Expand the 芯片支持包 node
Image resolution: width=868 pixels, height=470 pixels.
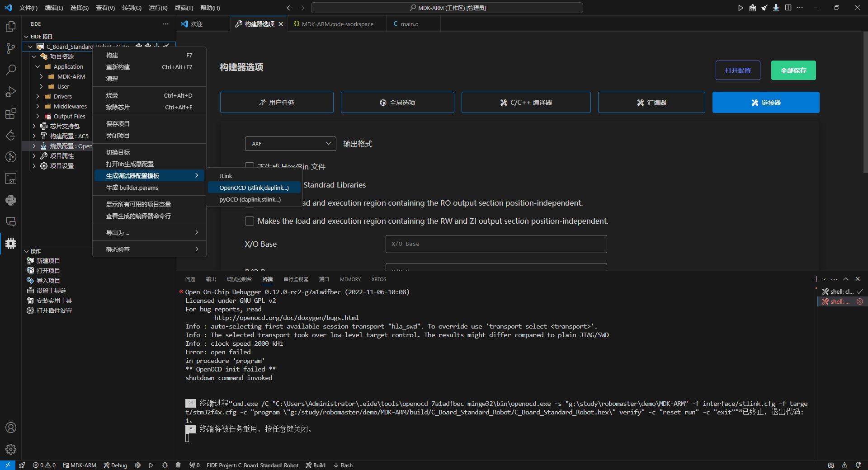(34, 126)
